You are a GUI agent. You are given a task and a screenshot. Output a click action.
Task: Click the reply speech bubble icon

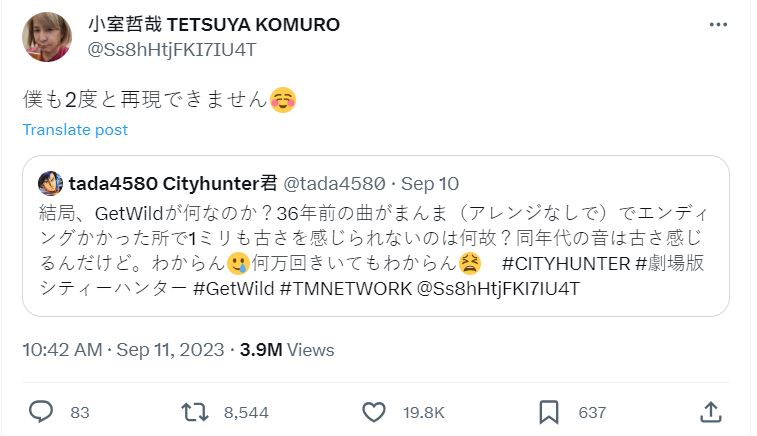(x=40, y=411)
